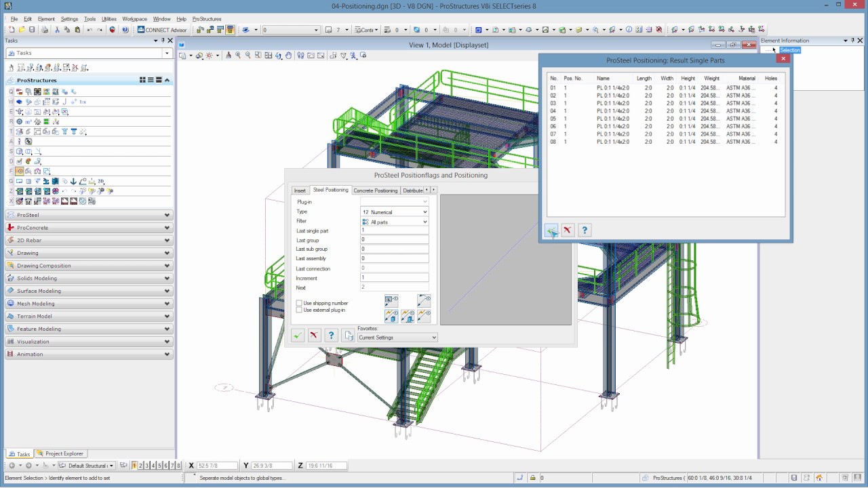Screen dimensions: 868x488
Task: Click the Increment input field
Action: pos(395,278)
